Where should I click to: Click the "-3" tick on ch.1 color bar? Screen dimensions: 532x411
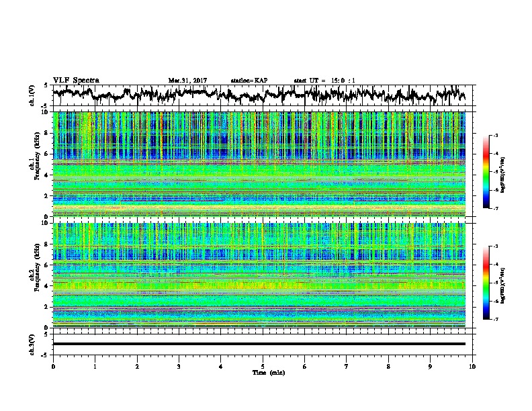point(495,135)
